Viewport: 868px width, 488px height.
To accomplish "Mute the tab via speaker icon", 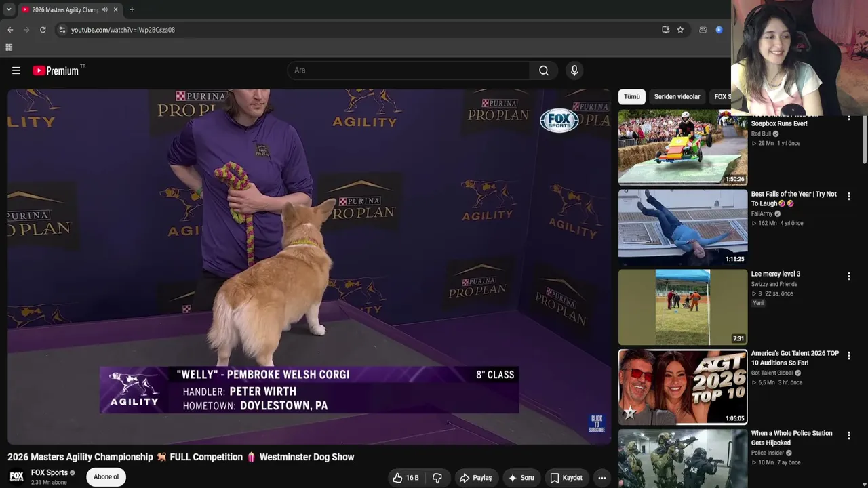I will click(x=104, y=9).
